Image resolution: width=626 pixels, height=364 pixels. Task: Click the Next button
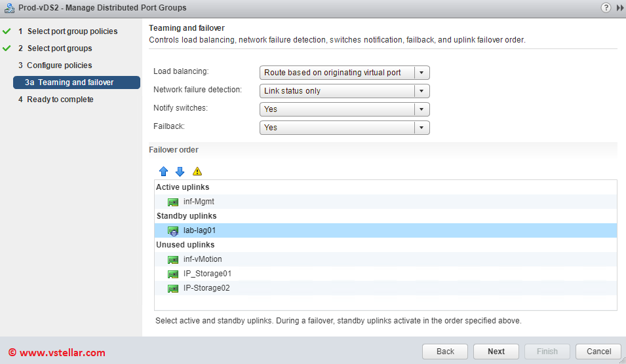click(x=496, y=352)
